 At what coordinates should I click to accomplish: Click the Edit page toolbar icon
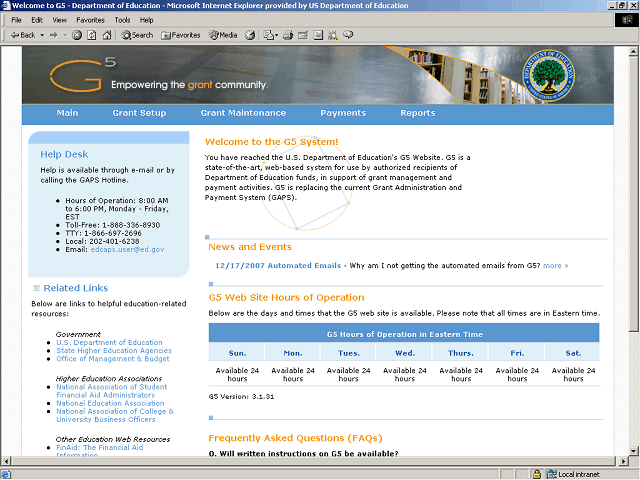pos(303,36)
